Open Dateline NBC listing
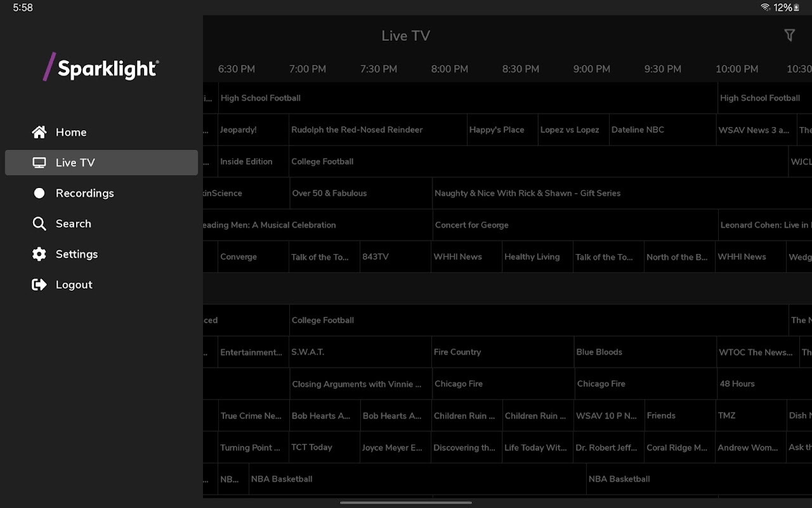 pos(663,130)
